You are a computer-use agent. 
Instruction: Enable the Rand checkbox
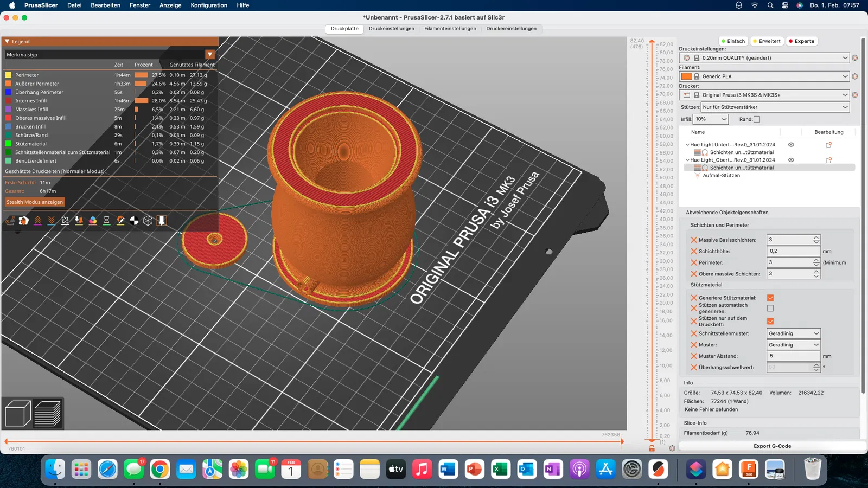pyautogui.click(x=757, y=119)
